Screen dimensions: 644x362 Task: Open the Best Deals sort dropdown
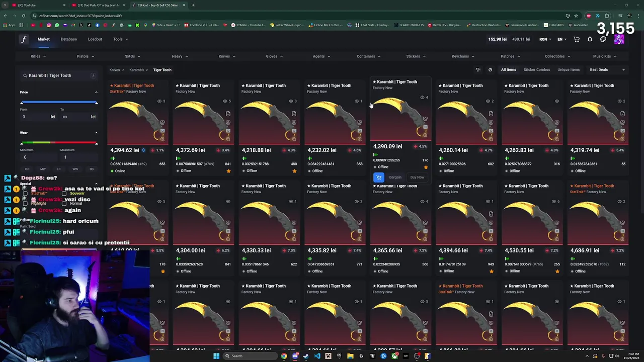[x=607, y=70]
